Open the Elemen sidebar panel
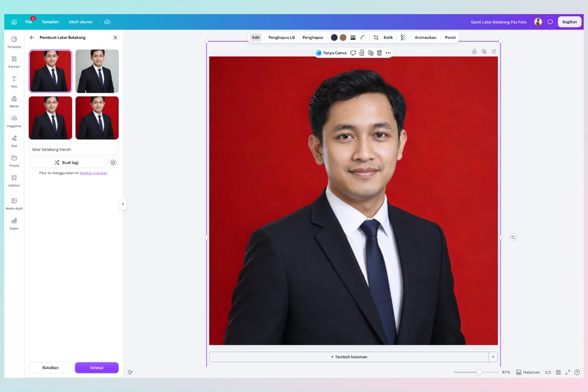588x392 pixels. [x=14, y=62]
